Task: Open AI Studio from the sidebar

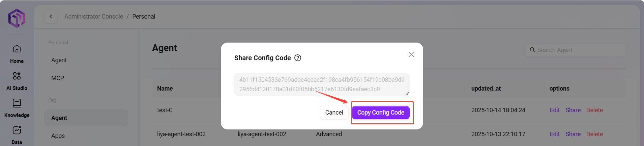Action: coord(17,76)
